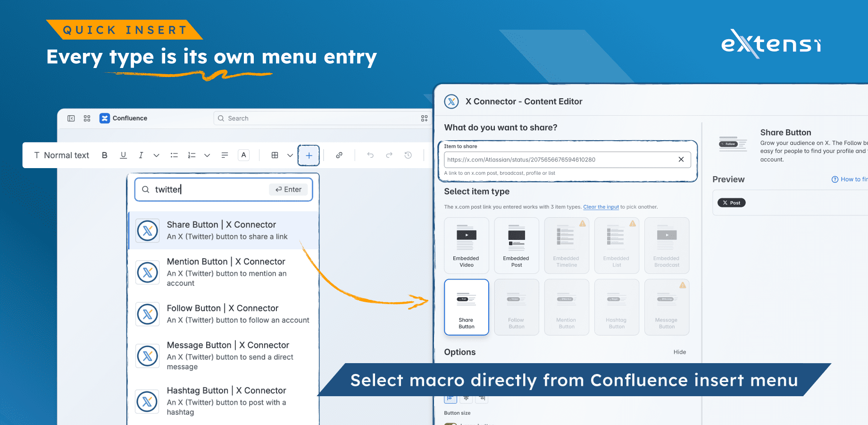Click the Confluence logo
This screenshot has height=425, width=868.
pos(105,119)
